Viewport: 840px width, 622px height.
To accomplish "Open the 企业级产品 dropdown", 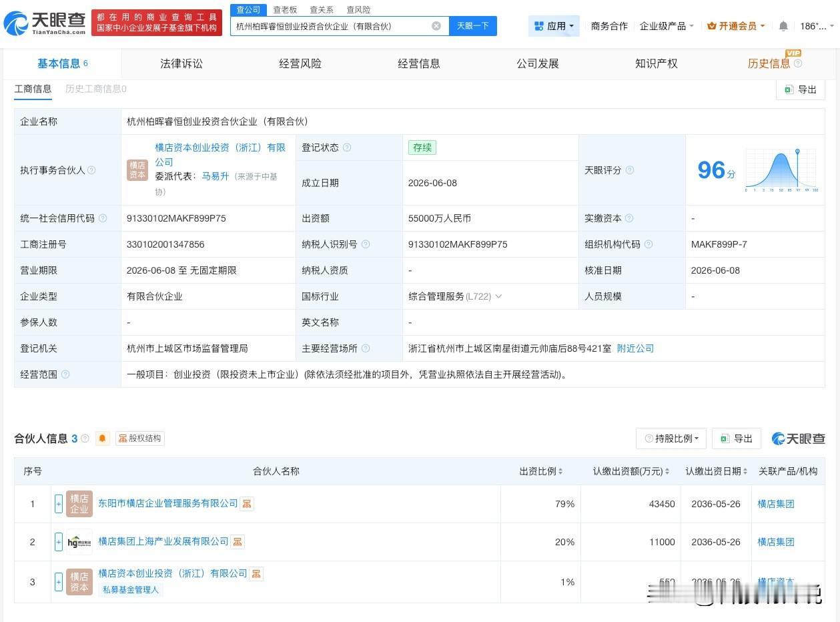I will tap(667, 26).
